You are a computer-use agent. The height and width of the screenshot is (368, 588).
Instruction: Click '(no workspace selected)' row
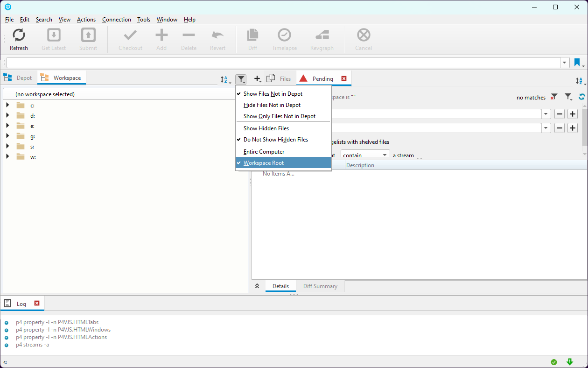tap(119, 94)
